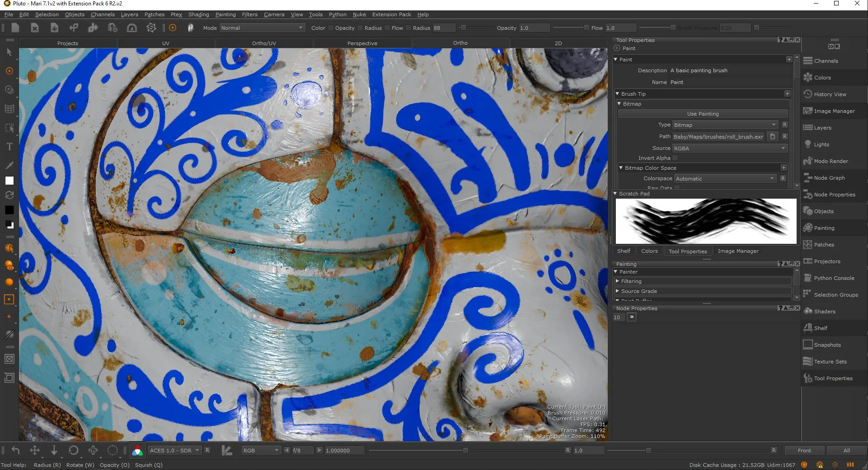Open the Source dropdown set to RGBA

coord(730,148)
